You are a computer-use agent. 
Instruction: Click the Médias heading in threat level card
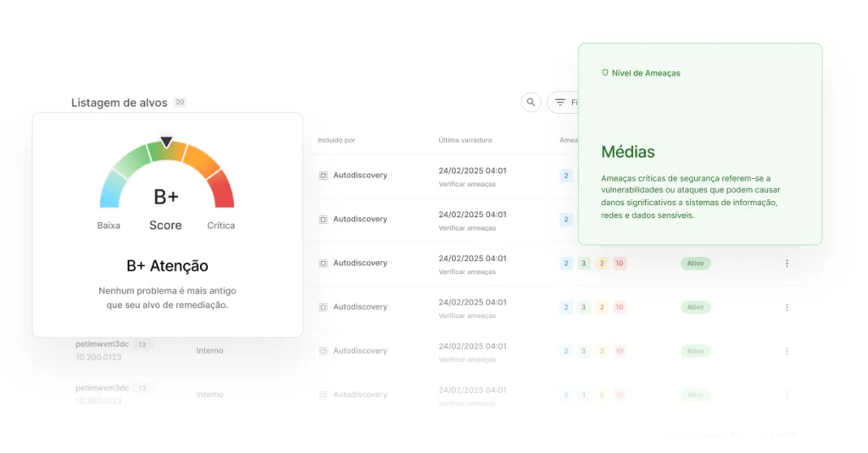[x=628, y=153]
